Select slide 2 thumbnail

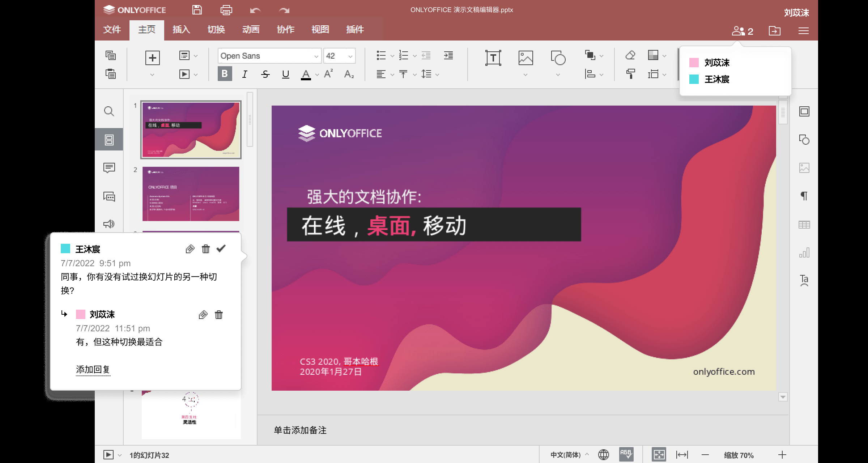191,194
